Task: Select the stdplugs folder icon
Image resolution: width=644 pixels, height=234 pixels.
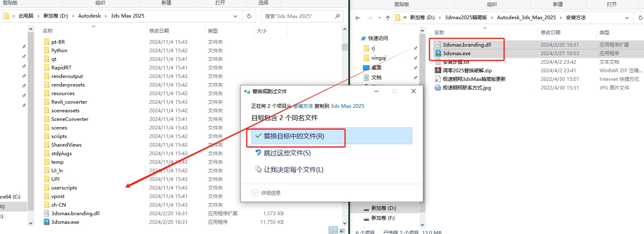Action: (46, 153)
